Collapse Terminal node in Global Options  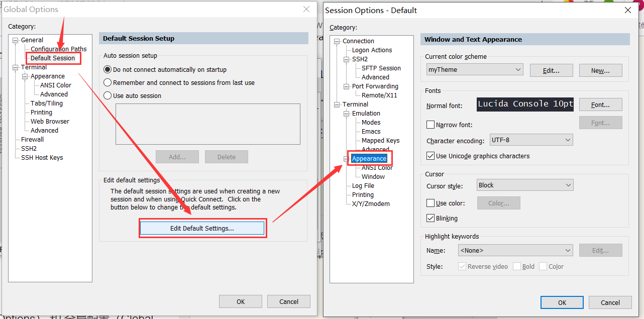15,67
